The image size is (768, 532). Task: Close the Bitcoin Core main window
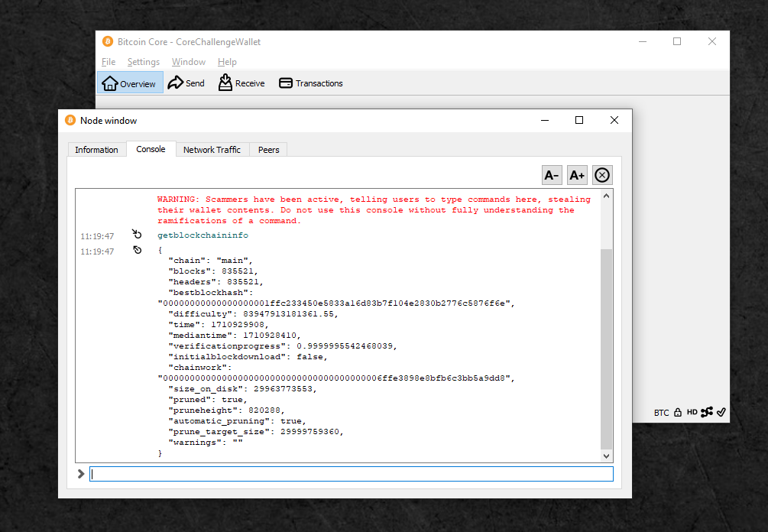(x=712, y=41)
